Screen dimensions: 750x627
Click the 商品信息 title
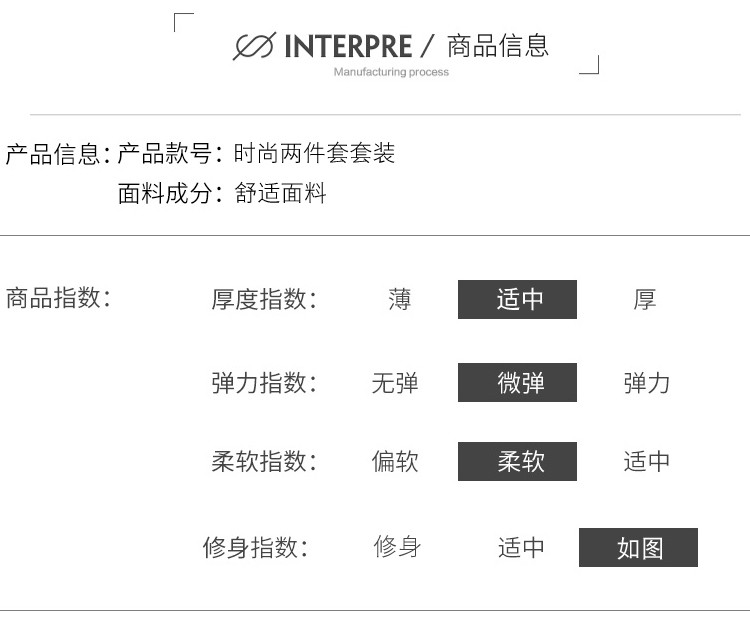[x=498, y=46]
